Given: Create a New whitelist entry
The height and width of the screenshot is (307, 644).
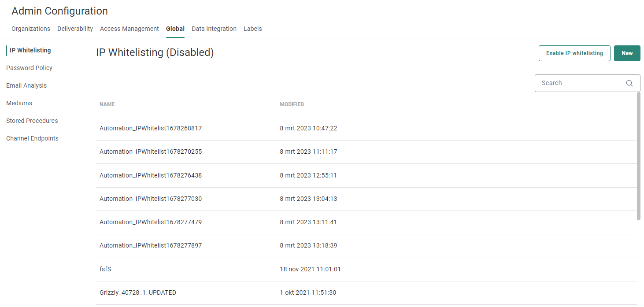Looking at the screenshot, I should coord(627,53).
